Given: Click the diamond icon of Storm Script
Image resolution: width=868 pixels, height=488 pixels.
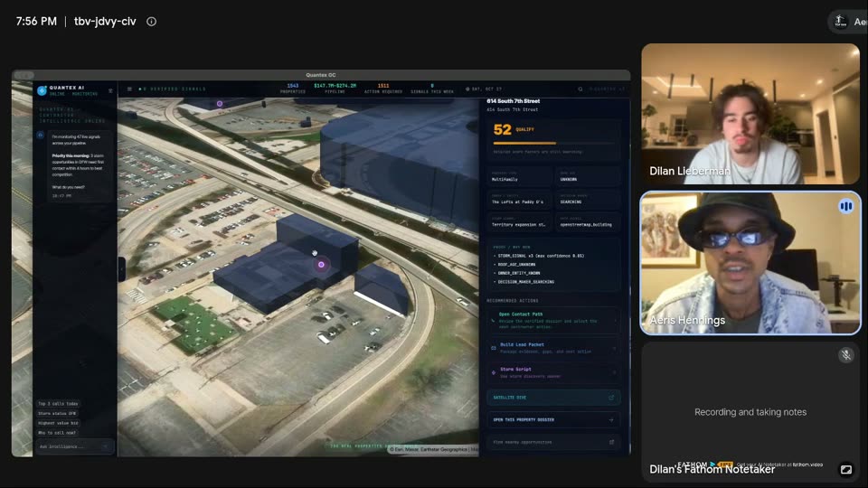Looking at the screenshot, I should [x=494, y=372].
